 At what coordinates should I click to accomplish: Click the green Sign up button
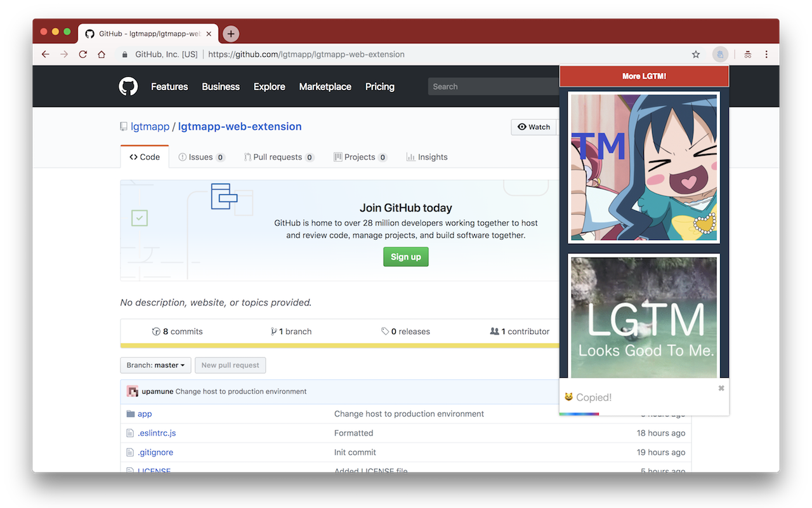click(406, 257)
